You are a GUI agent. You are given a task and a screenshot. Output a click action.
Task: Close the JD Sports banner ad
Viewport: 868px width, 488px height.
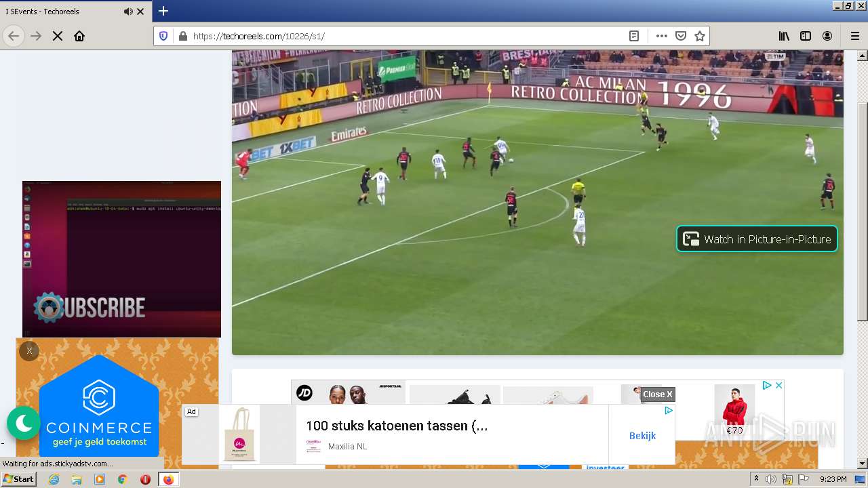coord(778,385)
